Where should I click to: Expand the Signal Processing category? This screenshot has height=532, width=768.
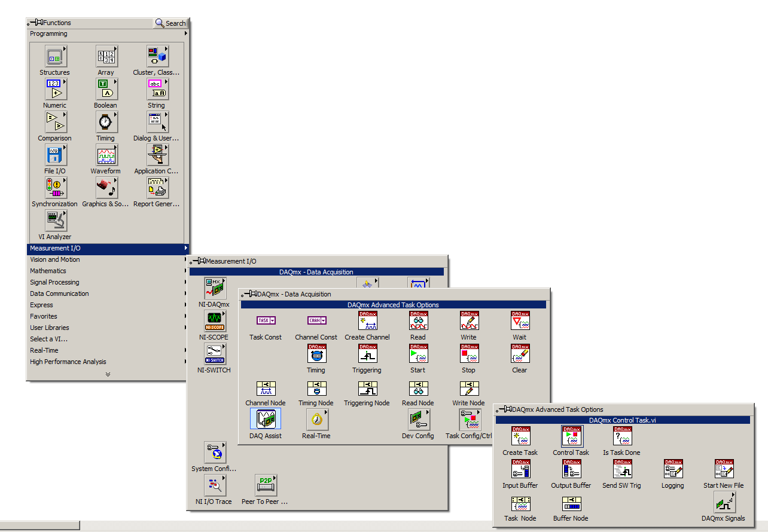[x=108, y=283]
